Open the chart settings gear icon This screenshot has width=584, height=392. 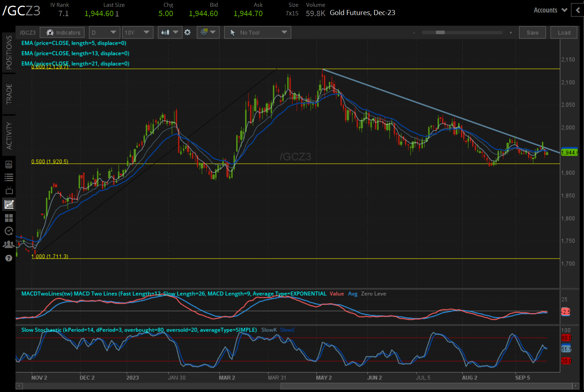[x=187, y=33]
